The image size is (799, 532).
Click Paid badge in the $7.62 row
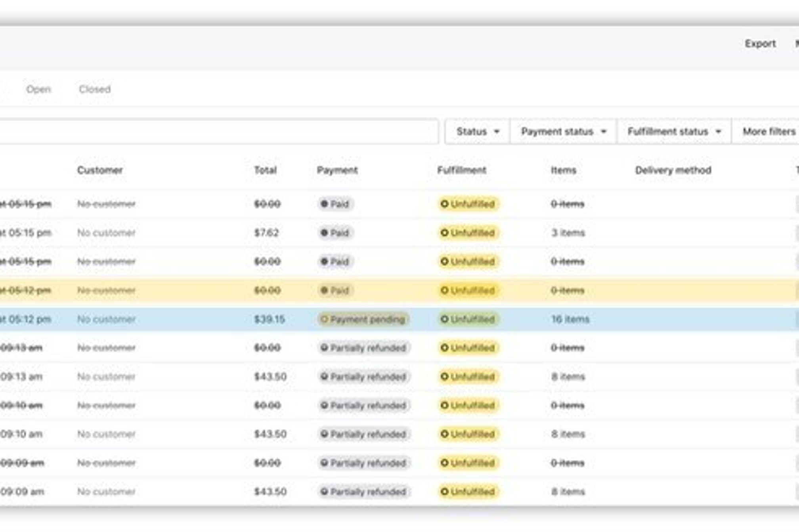click(335, 233)
